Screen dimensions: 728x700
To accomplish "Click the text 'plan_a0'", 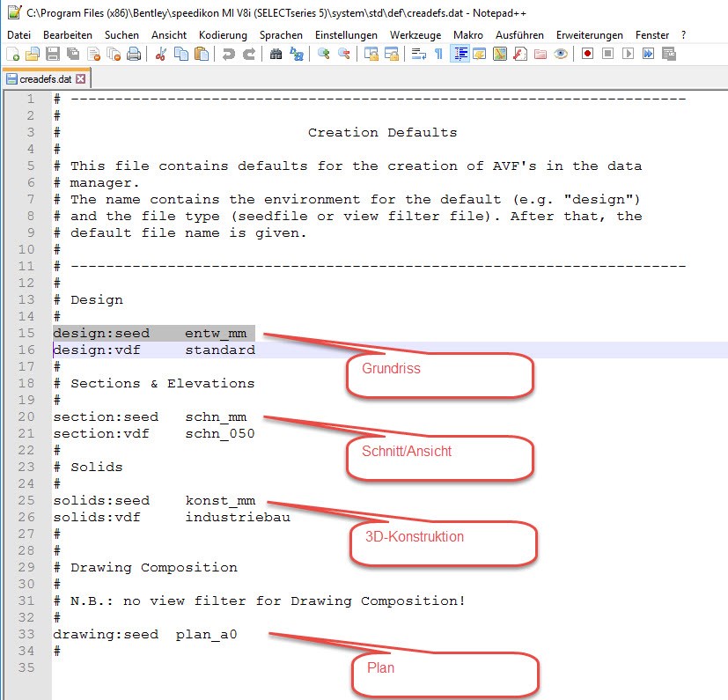I will (207, 635).
